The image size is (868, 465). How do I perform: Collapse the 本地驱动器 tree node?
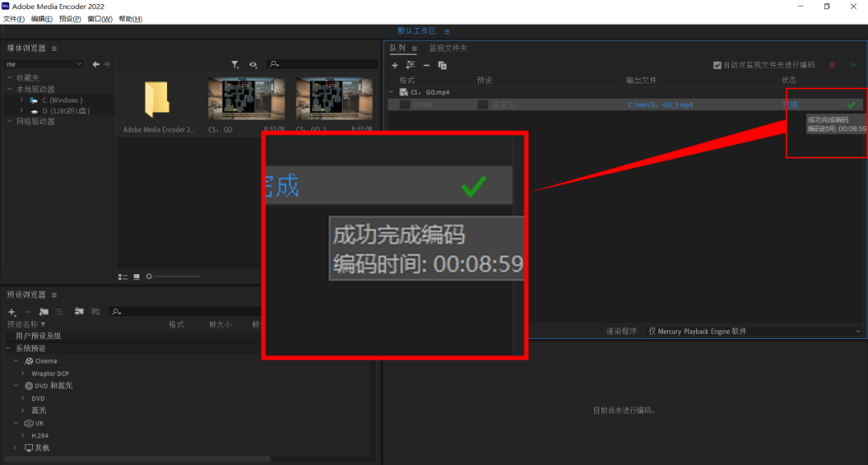(x=10, y=89)
